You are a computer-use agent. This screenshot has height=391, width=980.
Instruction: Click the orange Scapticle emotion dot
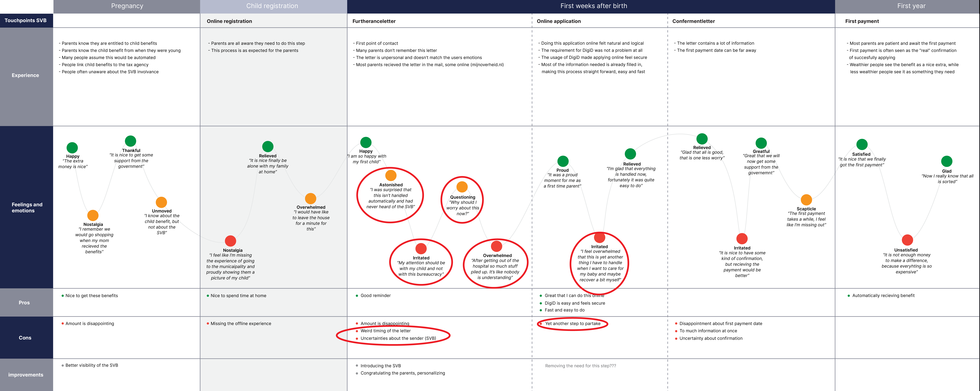coord(806,200)
